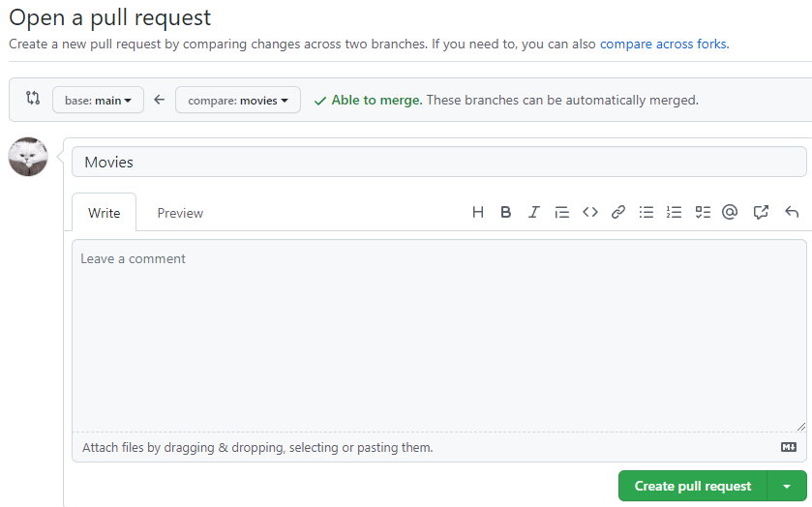
Task: Click the cat profile avatar
Action: coord(28,157)
